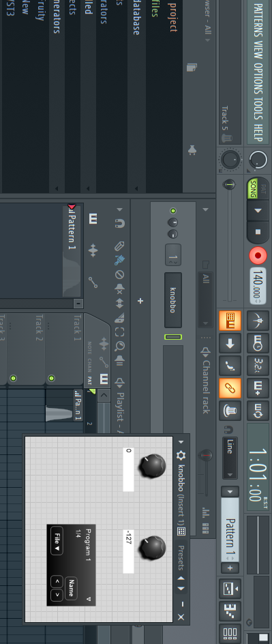Toggle the knobbo channel select indicator
The height and width of the screenshot is (644, 272).
(173, 337)
